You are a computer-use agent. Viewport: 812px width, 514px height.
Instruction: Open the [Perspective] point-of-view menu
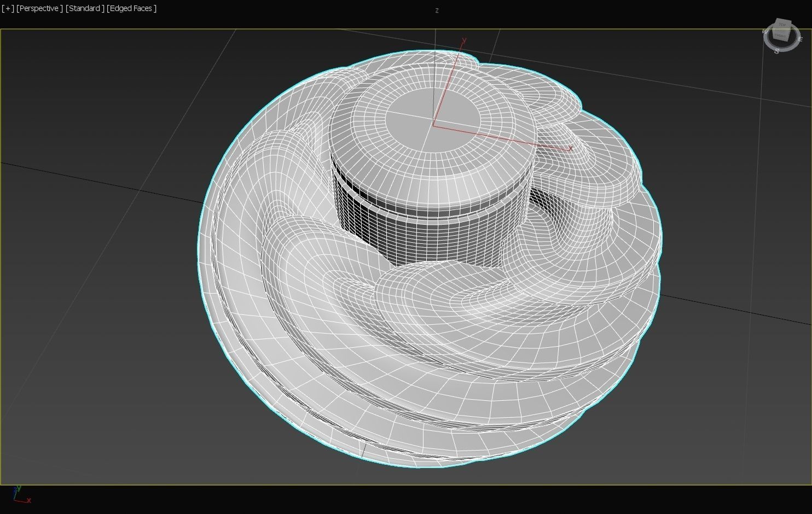click(x=39, y=8)
